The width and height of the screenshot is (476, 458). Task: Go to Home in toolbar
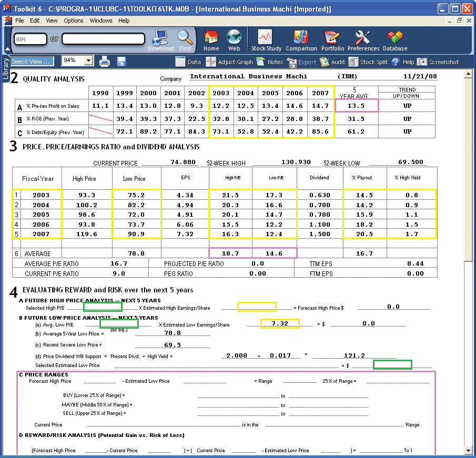click(x=211, y=39)
